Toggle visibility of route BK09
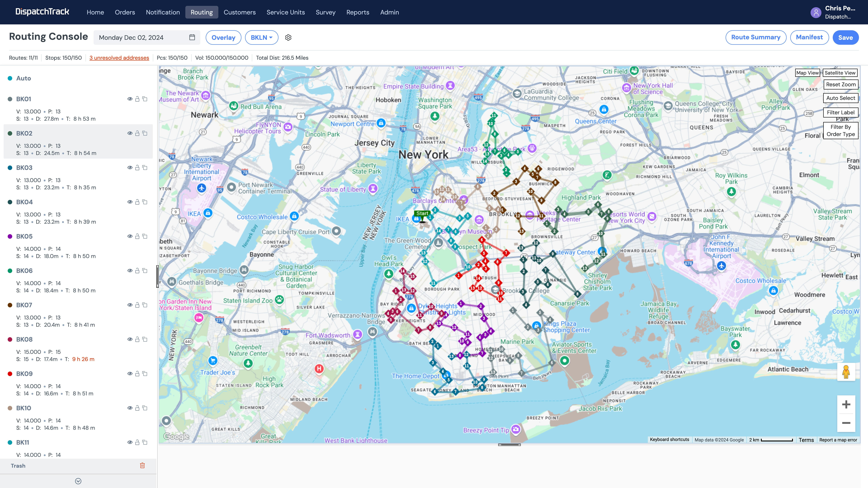 (130, 373)
